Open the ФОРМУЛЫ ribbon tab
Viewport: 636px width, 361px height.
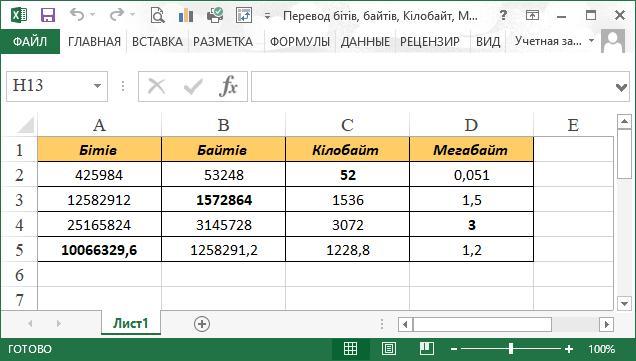(300, 41)
